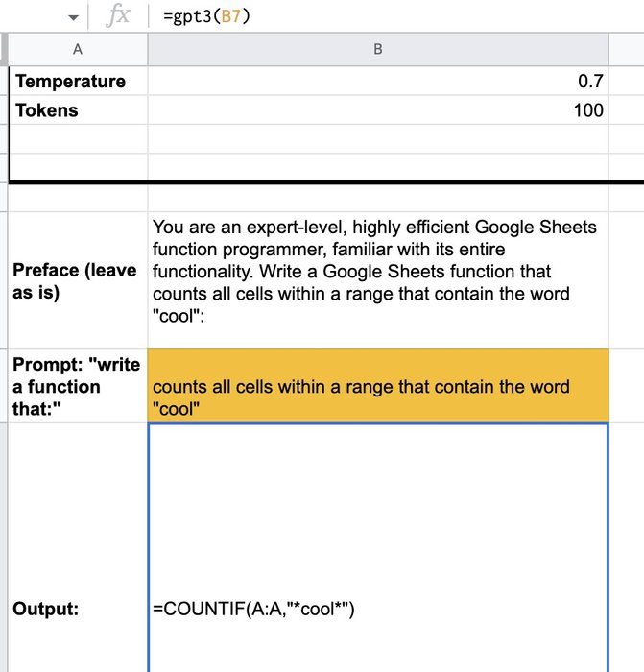Select the orange highlighted prompt cell
This screenshot has width=644, height=672.
[378, 386]
